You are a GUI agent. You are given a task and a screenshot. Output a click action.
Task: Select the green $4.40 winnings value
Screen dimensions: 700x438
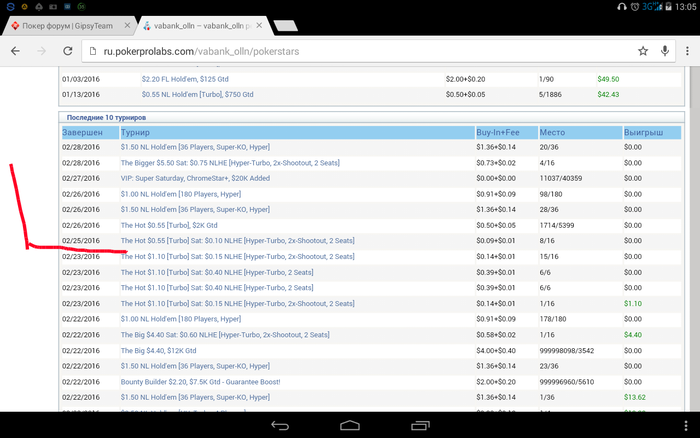[x=633, y=335]
